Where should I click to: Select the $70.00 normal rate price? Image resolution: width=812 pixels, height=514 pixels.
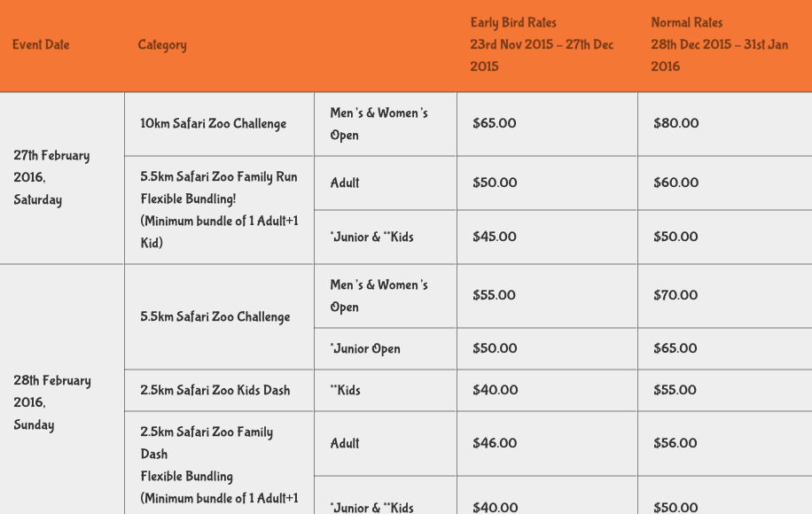click(x=675, y=295)
